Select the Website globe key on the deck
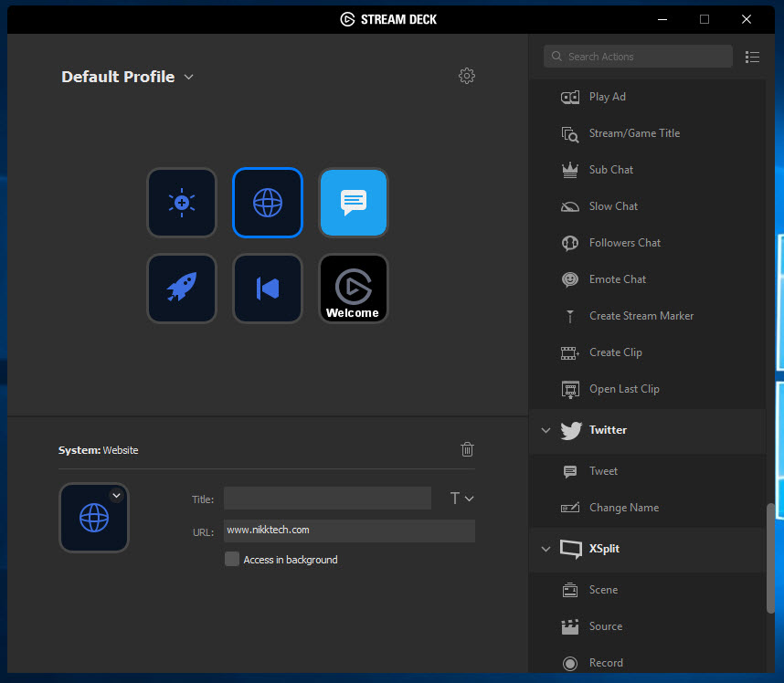This screenshot has width=784, height=683. tap(268, 203)
